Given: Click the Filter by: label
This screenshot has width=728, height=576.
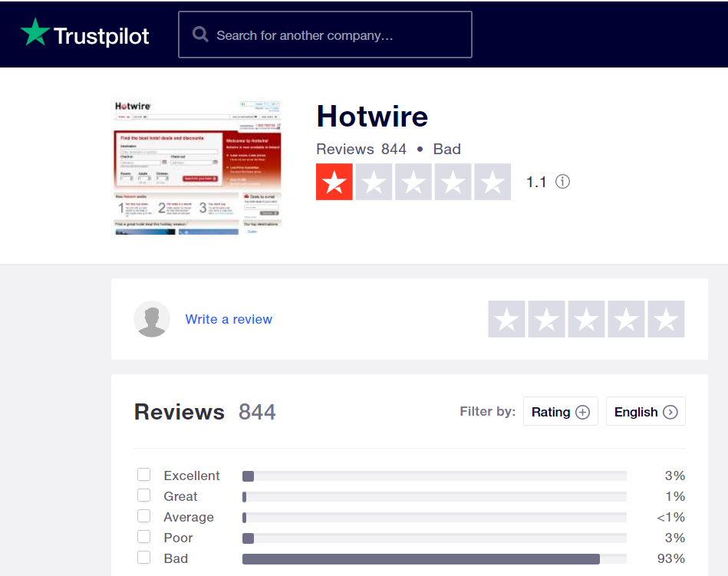Looking at the screenshot, I should [x=487, y=412].
